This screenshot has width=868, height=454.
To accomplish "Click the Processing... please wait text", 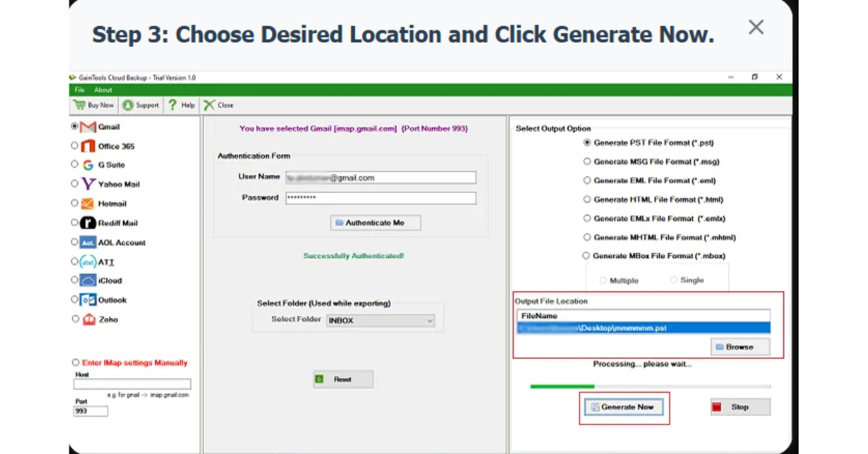I will click(x=642, y=364).
